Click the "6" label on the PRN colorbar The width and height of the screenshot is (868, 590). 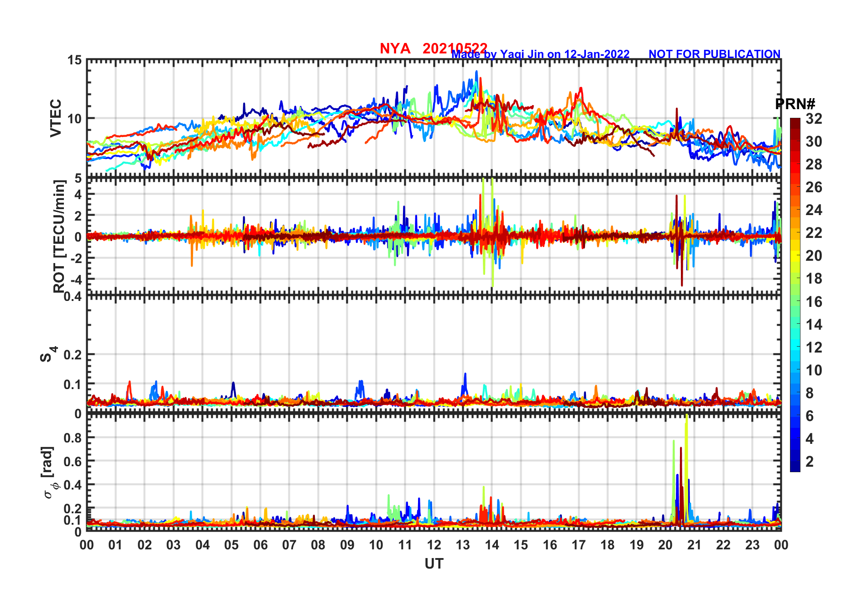(810, 416)
